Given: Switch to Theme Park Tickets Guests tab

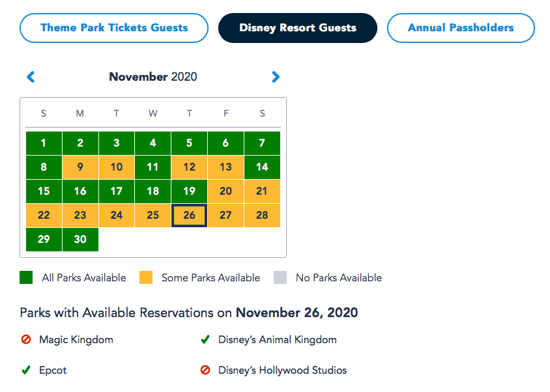Looking at the screenshot, I should tap(114, 28).
